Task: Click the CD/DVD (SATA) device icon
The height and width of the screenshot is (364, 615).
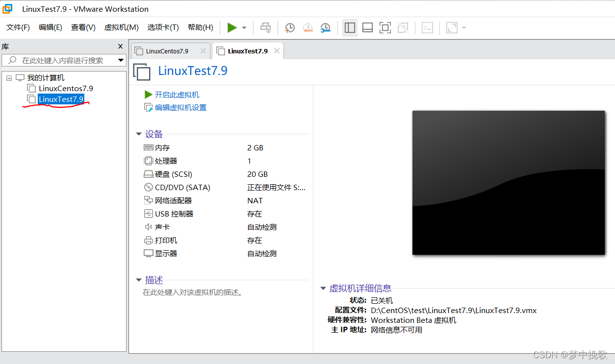Action: click(x=148, y=187)
